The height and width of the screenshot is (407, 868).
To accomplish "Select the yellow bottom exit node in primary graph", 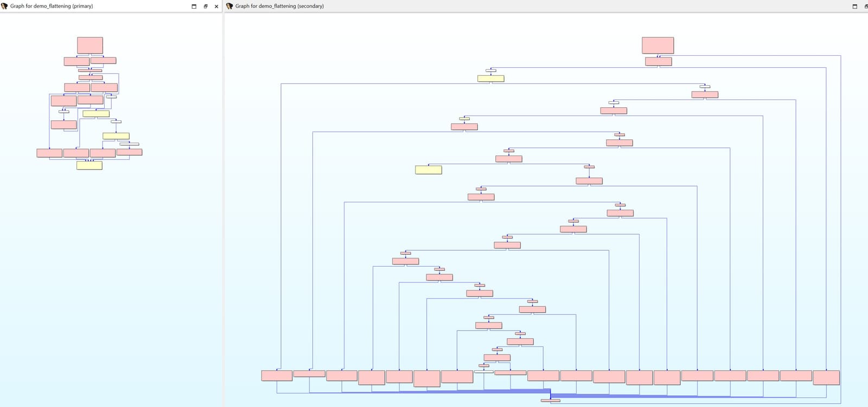I will [x=90, y=165].
